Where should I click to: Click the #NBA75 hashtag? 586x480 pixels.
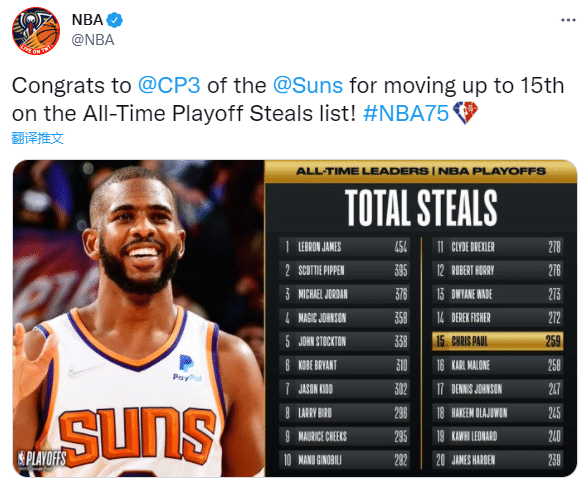405,113
